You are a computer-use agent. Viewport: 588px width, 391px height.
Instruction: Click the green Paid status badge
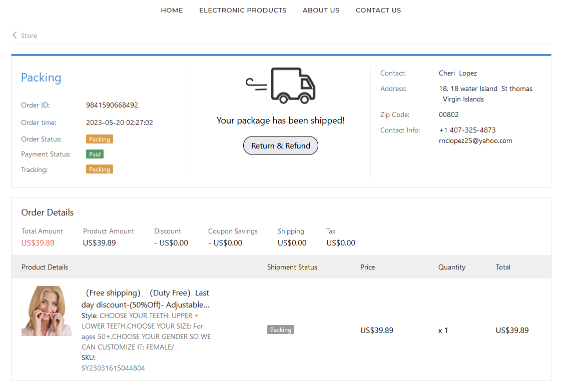tap(95, 154)
